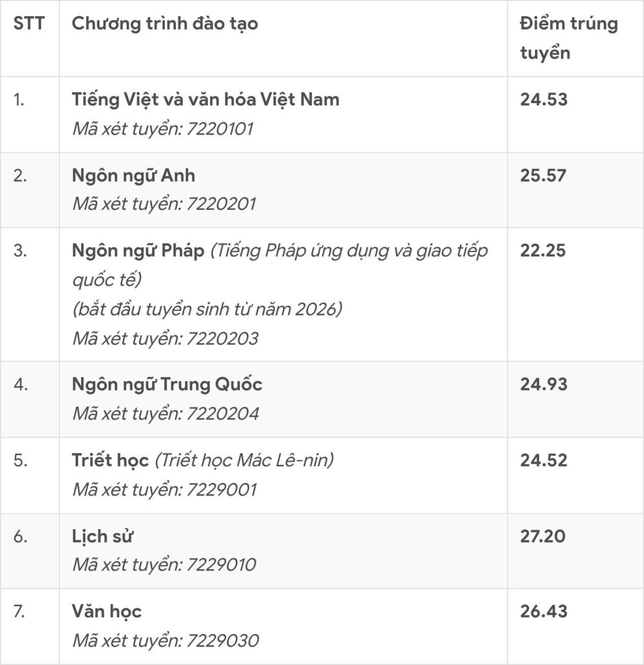The image size is (644, 665).
Task: Select the Ngôn ngữ Pháp program name
Action: 138,250
